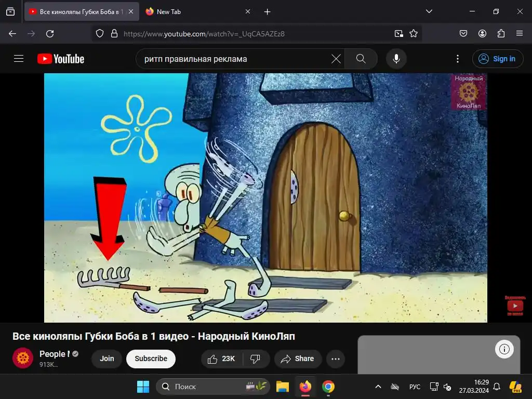Image resolution: width=532 pixels, height=399 pixels.
Task: Open the Firefox account menu
Action: pos(482,34)
